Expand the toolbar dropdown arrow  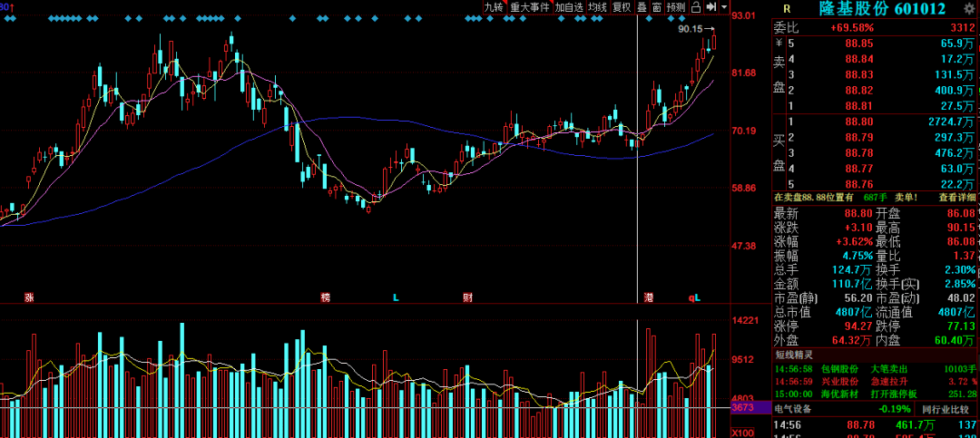(x=724, y=7)
